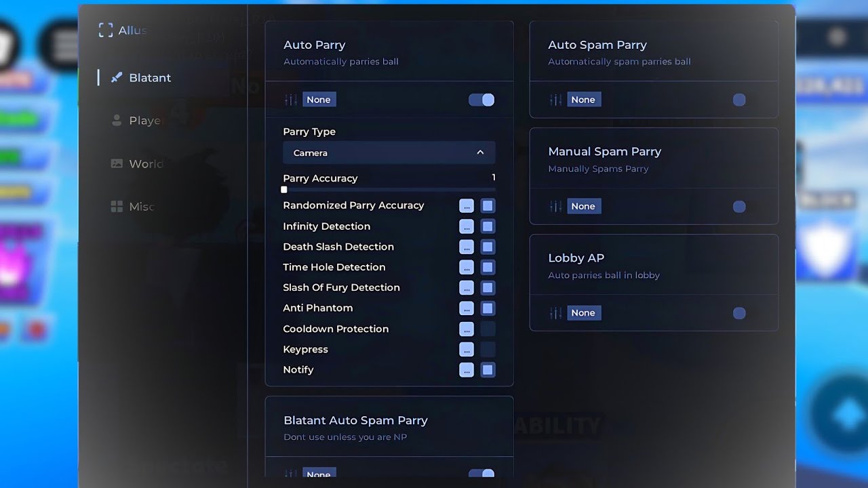Image resolution: width=868 pixels, height=488 pixels.
Task: Enable the Manual Spam Parry toggle
Action: (x=739, y=206)
